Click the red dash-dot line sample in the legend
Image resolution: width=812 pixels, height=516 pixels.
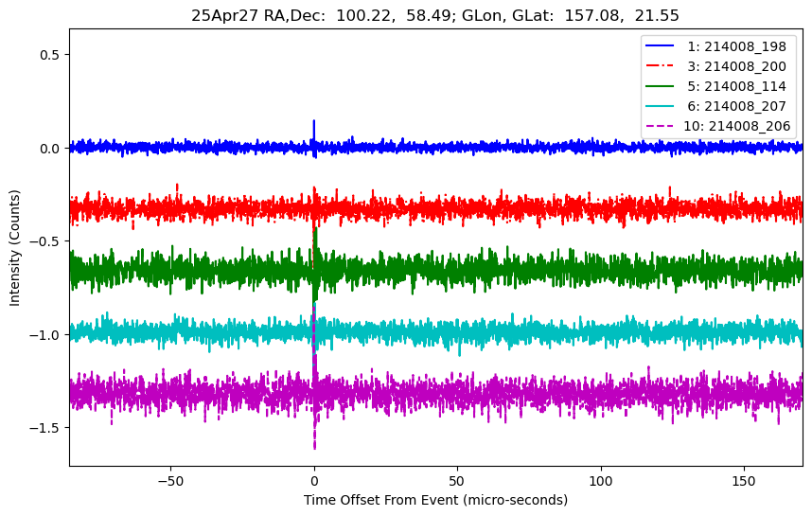pos(660,65)
